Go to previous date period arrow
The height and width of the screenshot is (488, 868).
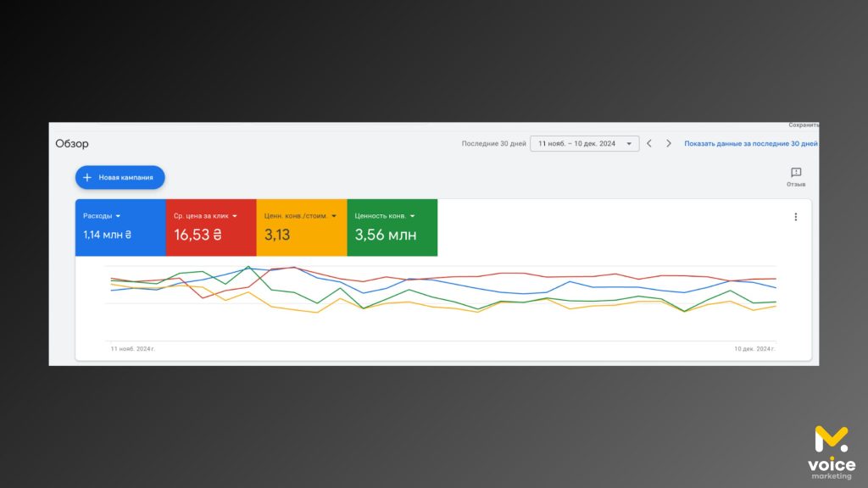[x=649, y=144]
